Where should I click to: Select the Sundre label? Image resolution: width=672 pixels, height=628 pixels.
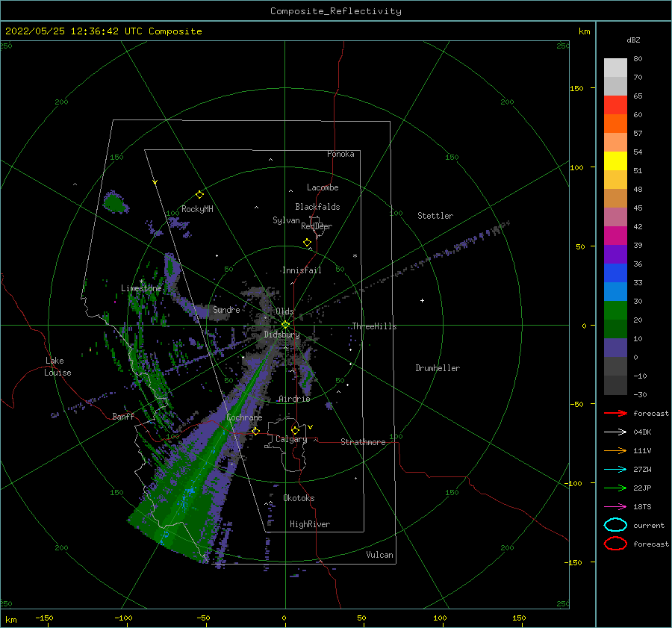[x=226, y=309]
